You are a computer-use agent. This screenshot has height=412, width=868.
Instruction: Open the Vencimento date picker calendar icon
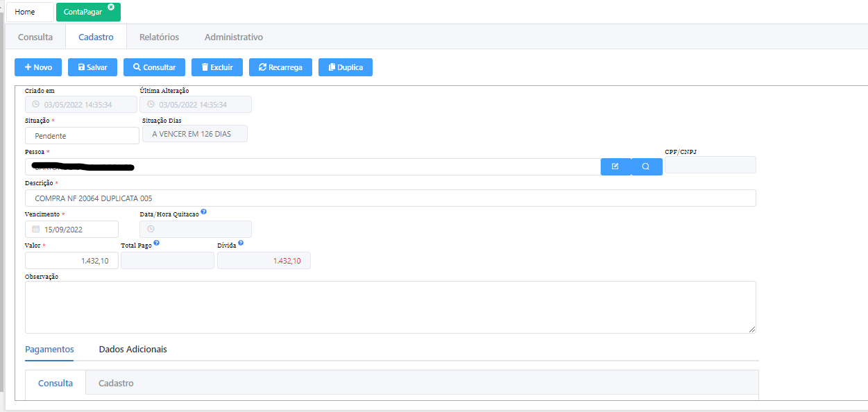pos(35,229)
